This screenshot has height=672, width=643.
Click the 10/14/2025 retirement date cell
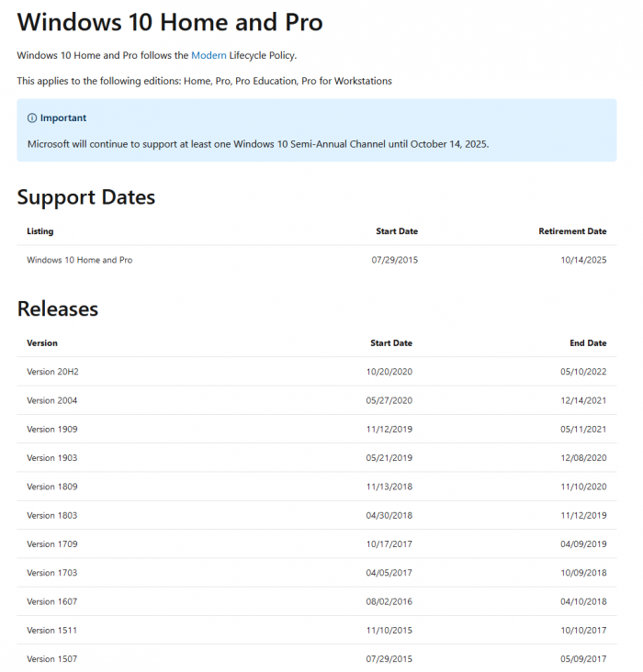point(584,261)
